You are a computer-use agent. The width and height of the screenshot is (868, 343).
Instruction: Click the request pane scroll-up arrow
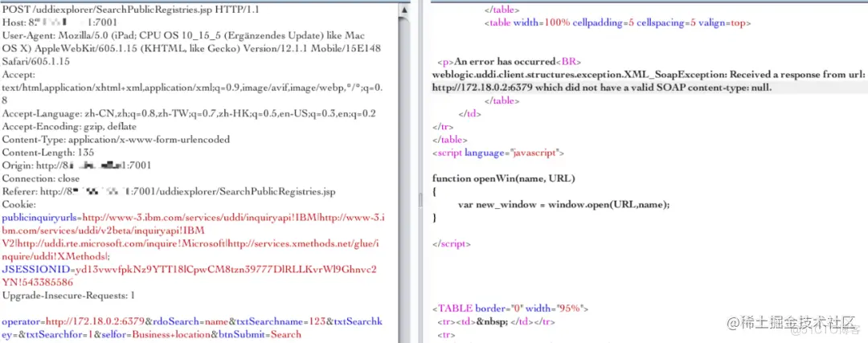pyautogui.click(x=404, y=10)
